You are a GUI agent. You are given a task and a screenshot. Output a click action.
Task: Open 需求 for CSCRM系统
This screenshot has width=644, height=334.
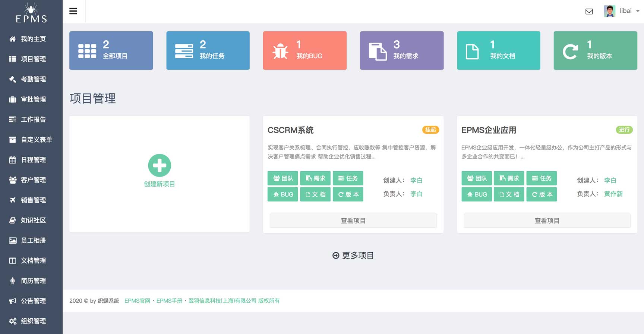point(315,178)
